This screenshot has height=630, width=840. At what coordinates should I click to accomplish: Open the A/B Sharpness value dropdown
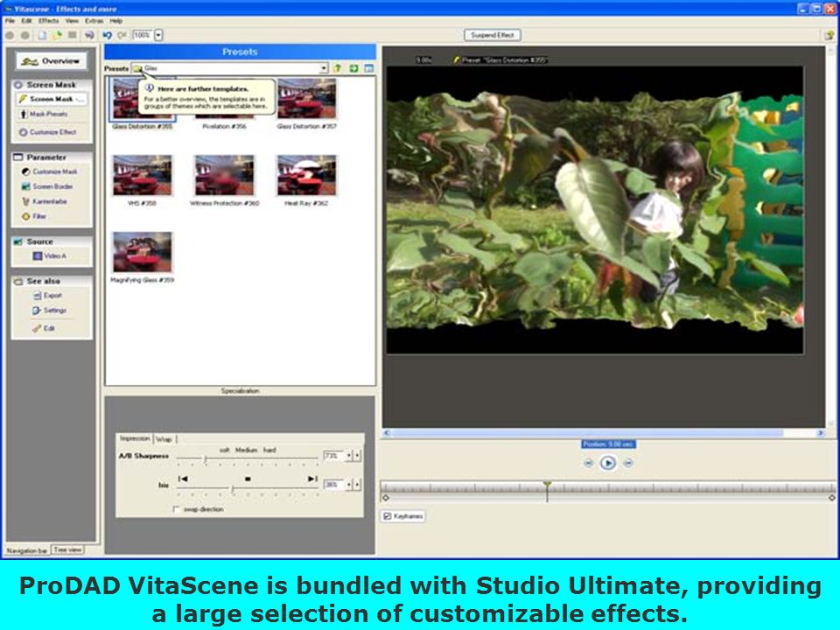point(349,456)
